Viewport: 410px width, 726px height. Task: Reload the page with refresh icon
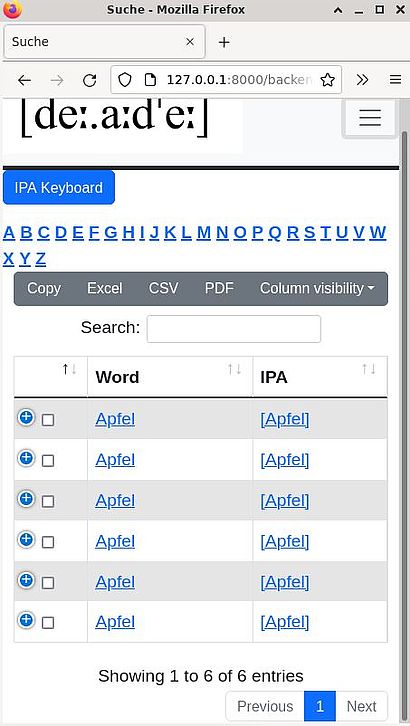[89, 81]
